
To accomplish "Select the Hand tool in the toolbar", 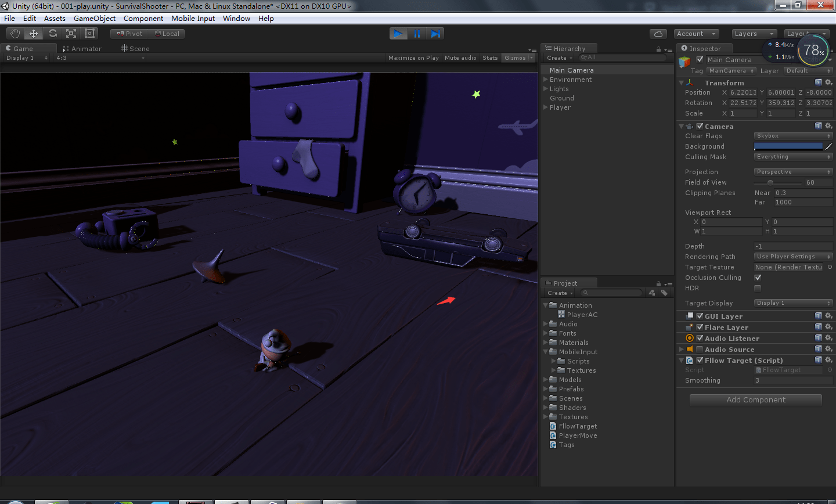I will click(15, 33).
